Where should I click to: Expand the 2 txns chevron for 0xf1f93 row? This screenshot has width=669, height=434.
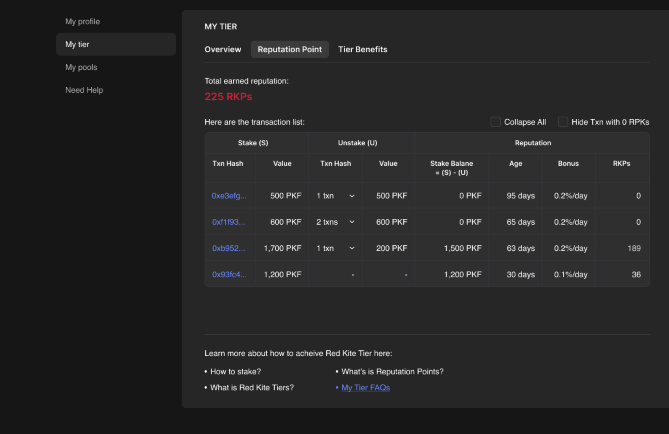[x=352, y=222]
